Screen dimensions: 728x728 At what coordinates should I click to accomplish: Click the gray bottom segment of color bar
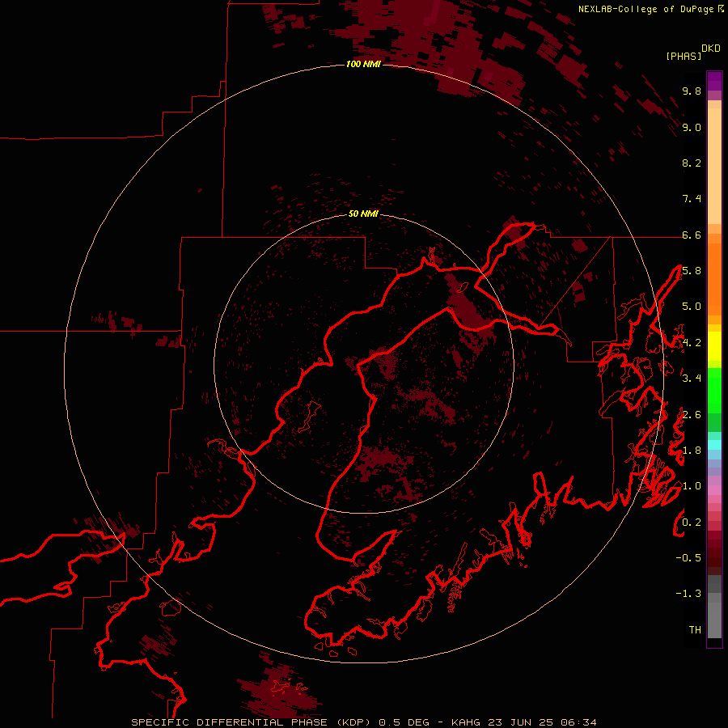tap(714, 620)
